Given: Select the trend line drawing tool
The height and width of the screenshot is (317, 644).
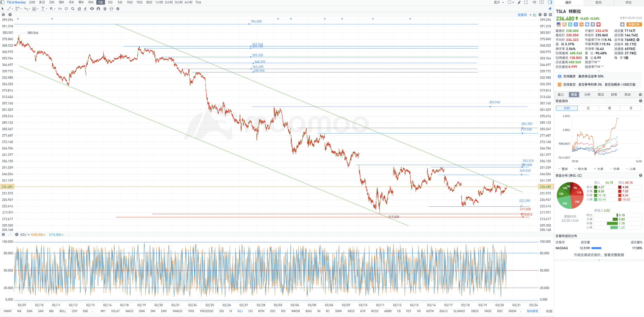Looking at the screenshot, I should click(x=9, y=9).
